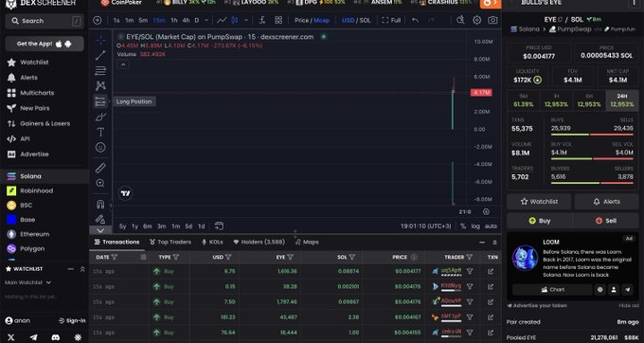Select the ruler measure tool
Screen dimensions: 644x343
(x=100, y=168)
